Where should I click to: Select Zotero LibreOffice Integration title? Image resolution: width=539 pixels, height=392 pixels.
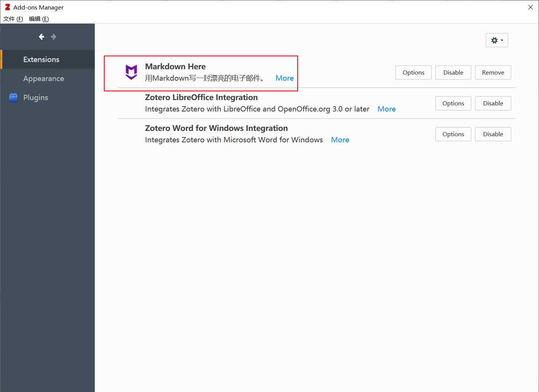pyautogui.click(x=201, y=97)
